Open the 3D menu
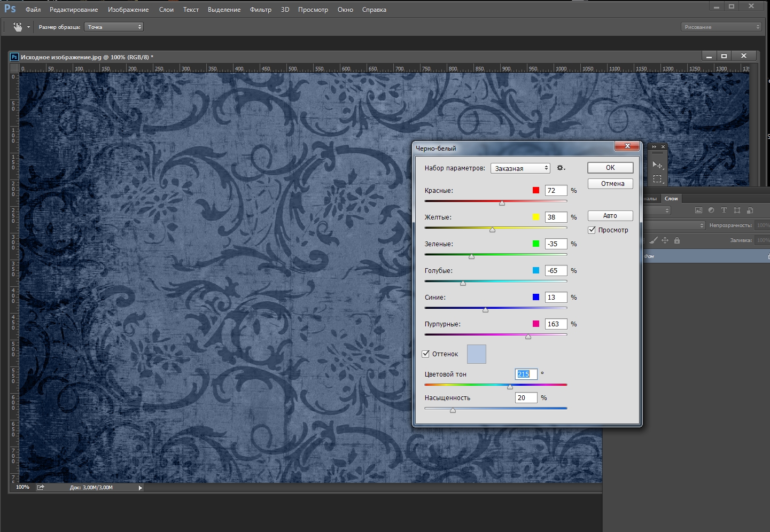The width and height of the screenshot is (770, 532). pyautogui.click(x=285, y=10)
